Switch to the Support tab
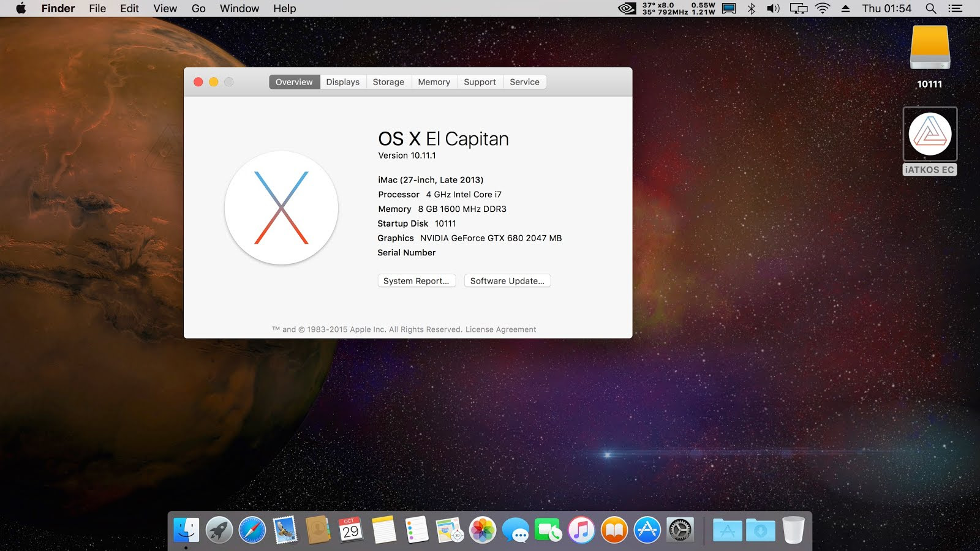 click(480, 82)
